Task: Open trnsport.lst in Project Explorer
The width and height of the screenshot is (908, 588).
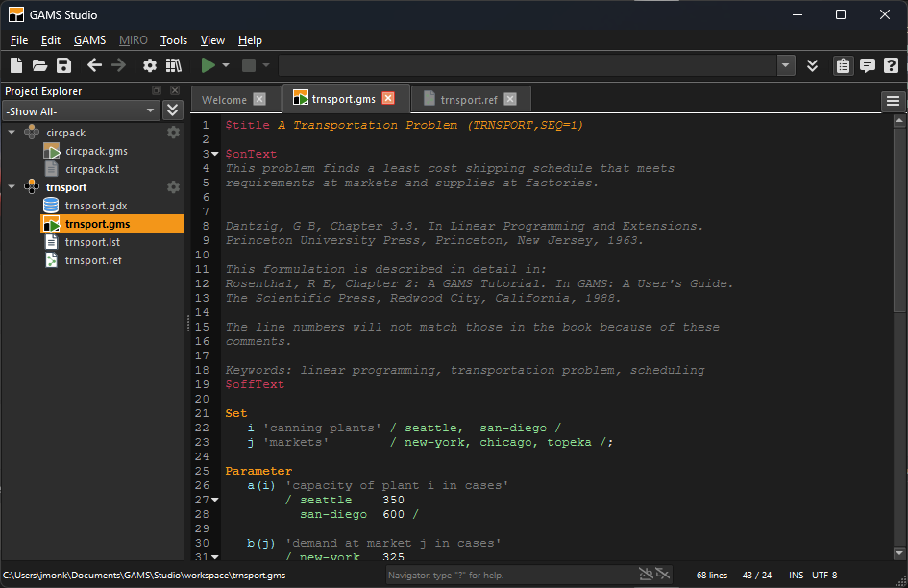Action: click(92, 242)
